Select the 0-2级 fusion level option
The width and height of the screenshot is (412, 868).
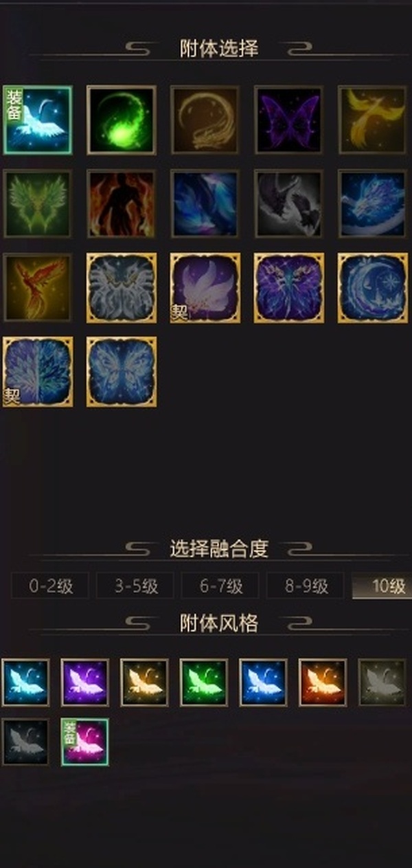50,586
